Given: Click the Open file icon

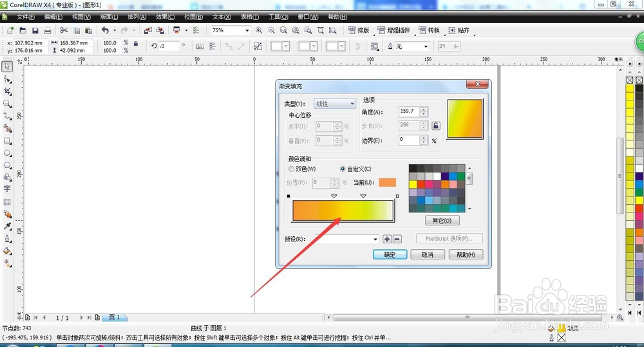Looking at the screenshot, I should tap(23, 30).
